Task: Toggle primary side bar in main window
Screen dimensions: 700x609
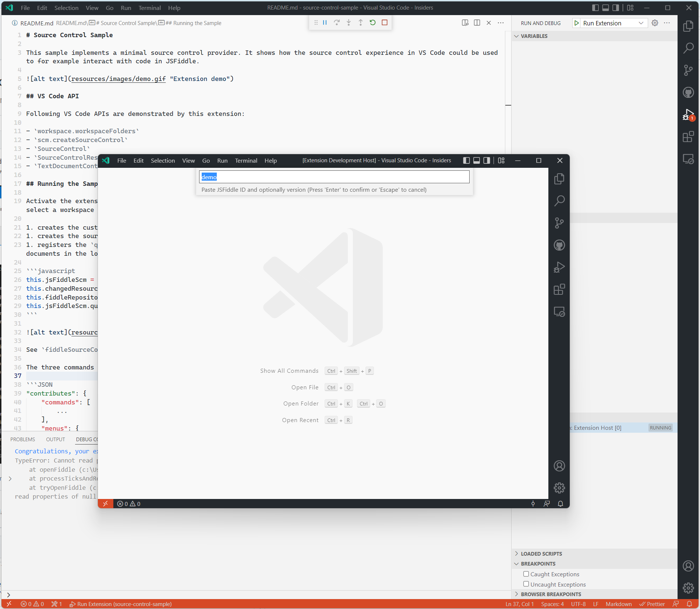Action: pyautogui.click(x=595, y=8)
